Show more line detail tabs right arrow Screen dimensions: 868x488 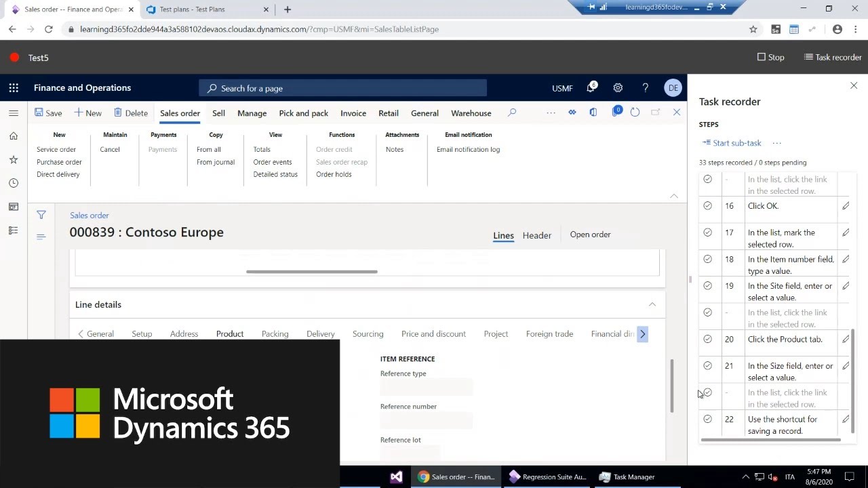[x=642, y=334]
